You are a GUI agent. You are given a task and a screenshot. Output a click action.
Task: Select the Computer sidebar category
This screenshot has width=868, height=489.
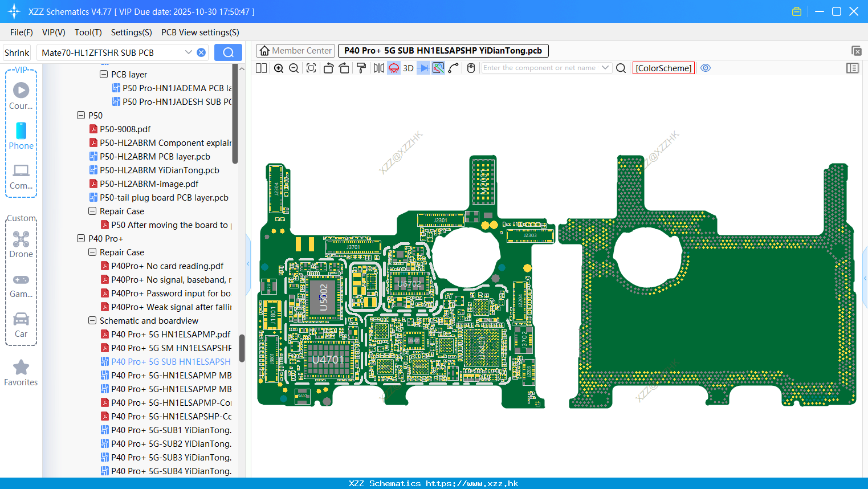point(21,176)
